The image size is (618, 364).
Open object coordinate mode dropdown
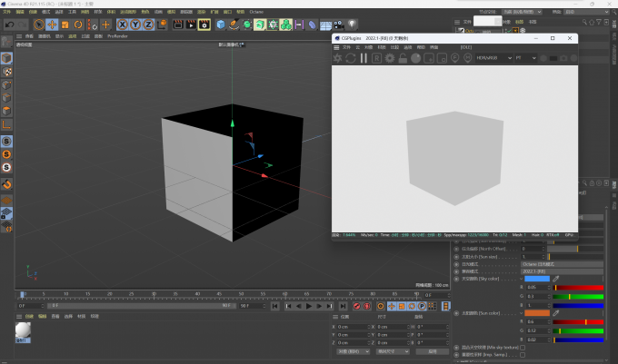[354, 351]
